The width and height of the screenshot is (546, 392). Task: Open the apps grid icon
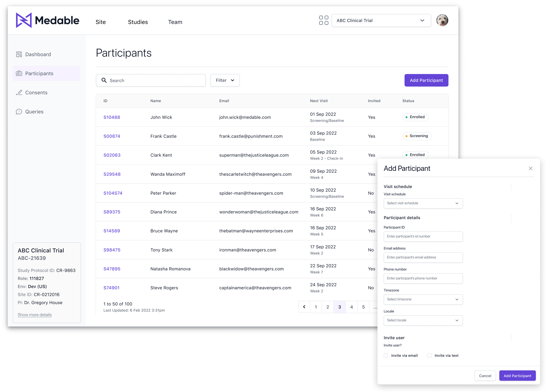pos(323,21)
